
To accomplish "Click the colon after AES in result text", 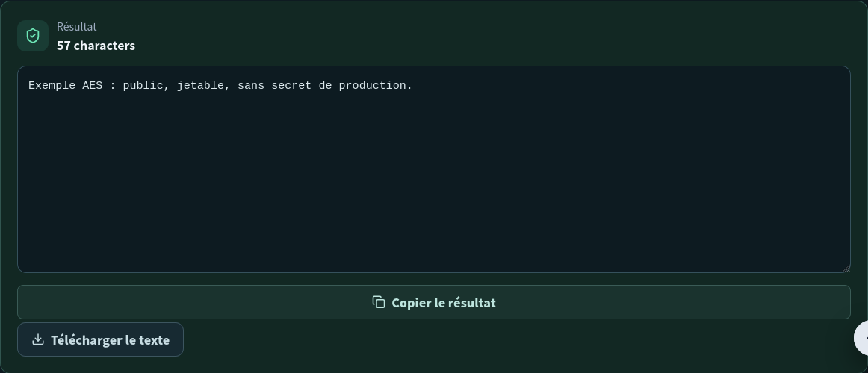I will pyautogui.click(x=113, y=87).
